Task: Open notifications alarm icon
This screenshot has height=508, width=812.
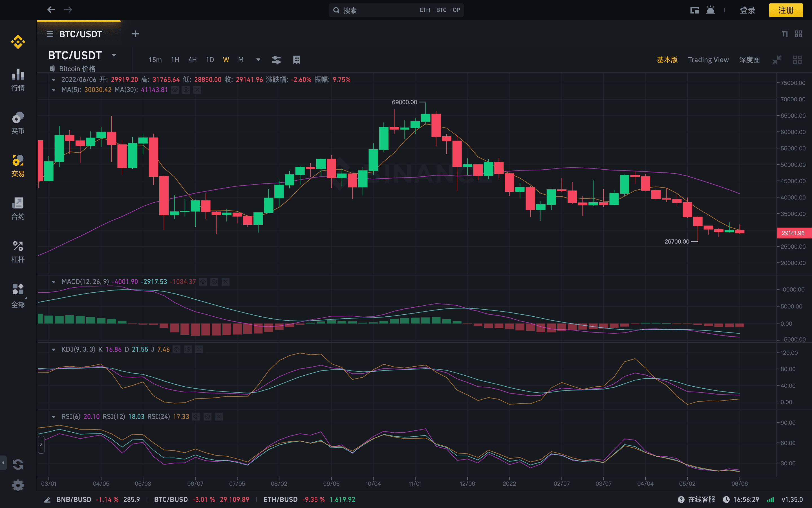Action: pos(710,10)
